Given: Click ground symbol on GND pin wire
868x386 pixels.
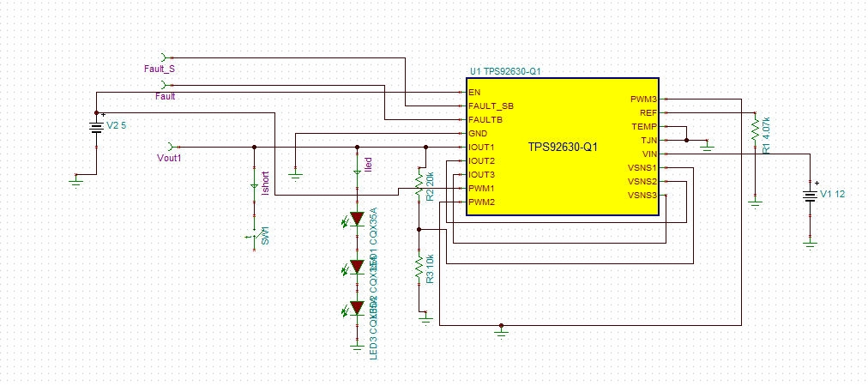Looking at the screenshot, I should (x=295, y=174).
